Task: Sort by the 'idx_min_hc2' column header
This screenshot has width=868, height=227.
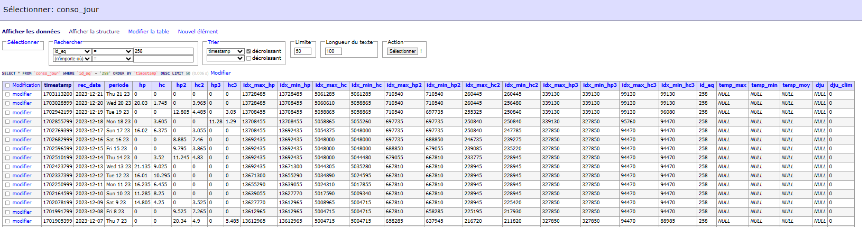Action: [x=521, y=85]
